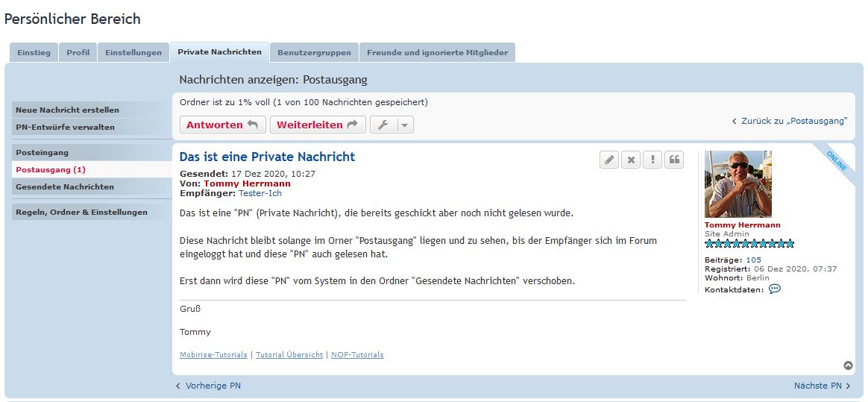
Task: Open the Einstieg tab
Action: (34, 53)
